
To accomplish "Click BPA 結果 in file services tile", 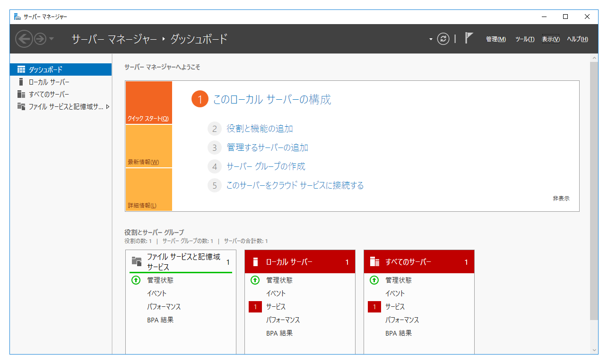I will [x=160, y=320].
